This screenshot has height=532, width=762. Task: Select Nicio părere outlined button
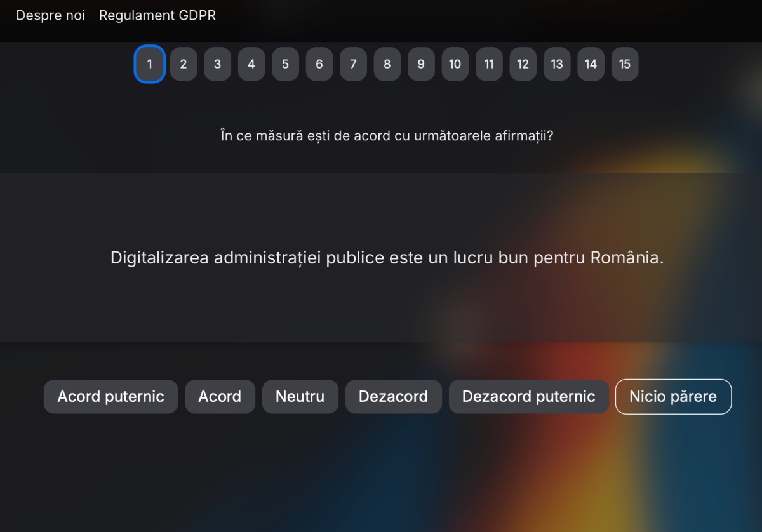pyautogui.click(x=673, y=397)
